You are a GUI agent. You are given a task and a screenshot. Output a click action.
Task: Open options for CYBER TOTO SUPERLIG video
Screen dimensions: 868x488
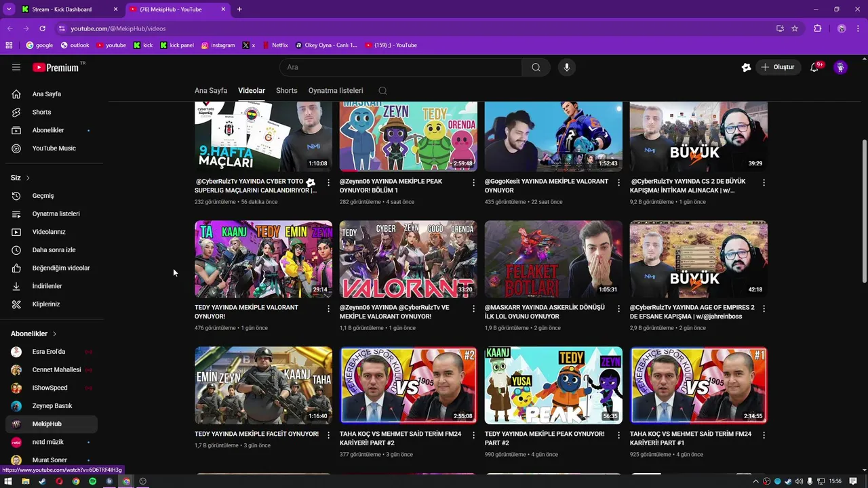click(328, 182)
